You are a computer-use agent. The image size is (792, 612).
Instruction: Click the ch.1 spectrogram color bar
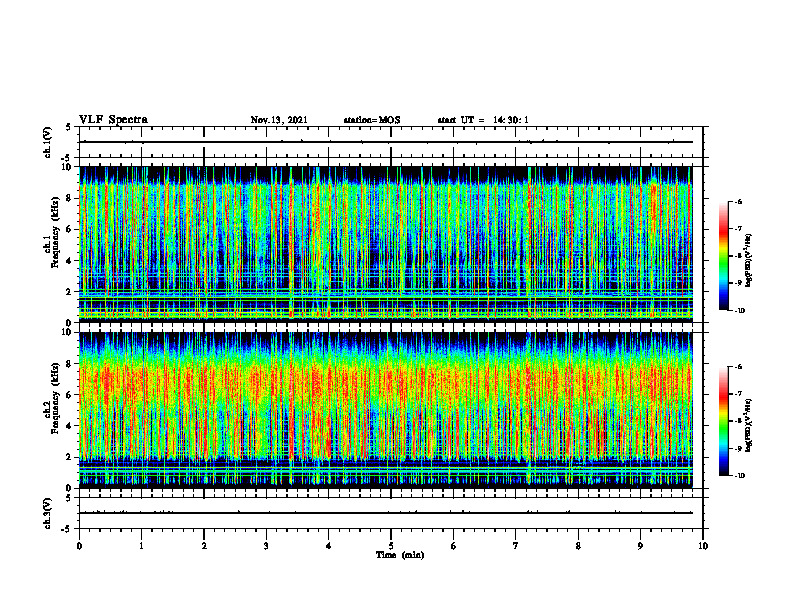[724, 256]
